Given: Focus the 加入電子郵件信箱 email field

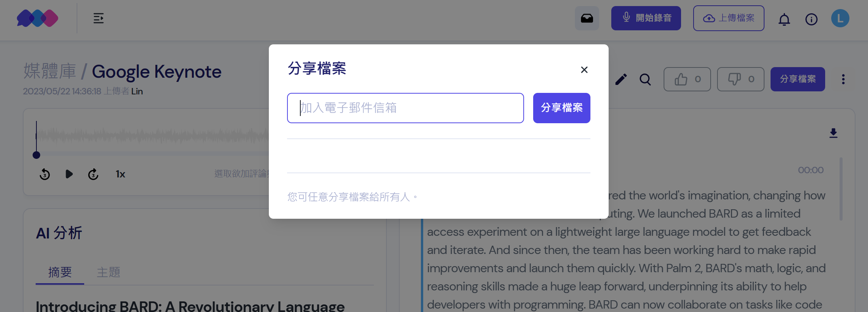Looking at the screenshot, I should point(405,108).
